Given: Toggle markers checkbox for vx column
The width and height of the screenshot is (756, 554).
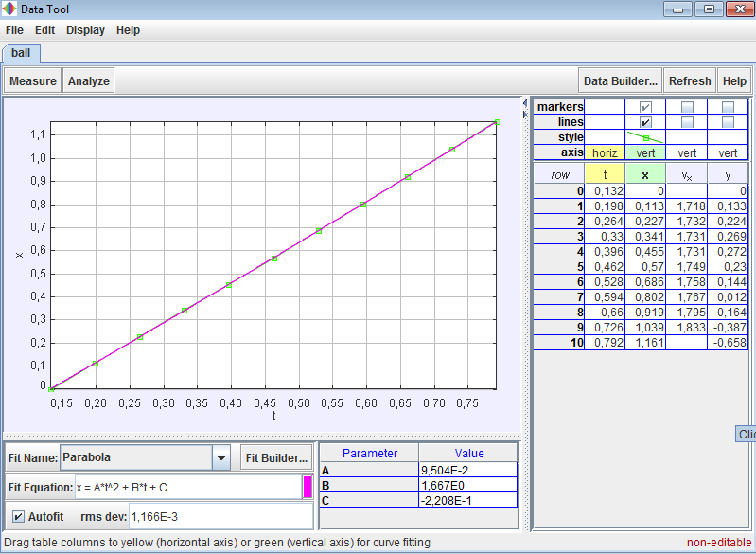Looking at the screenshot, I should click(x=687, y=107).
